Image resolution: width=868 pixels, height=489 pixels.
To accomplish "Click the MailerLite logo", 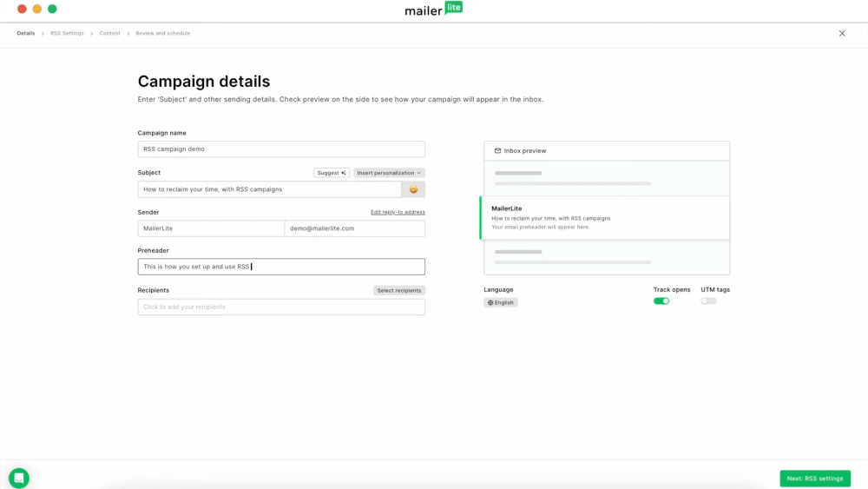I will pyautogui.click(x=433, y=10).
